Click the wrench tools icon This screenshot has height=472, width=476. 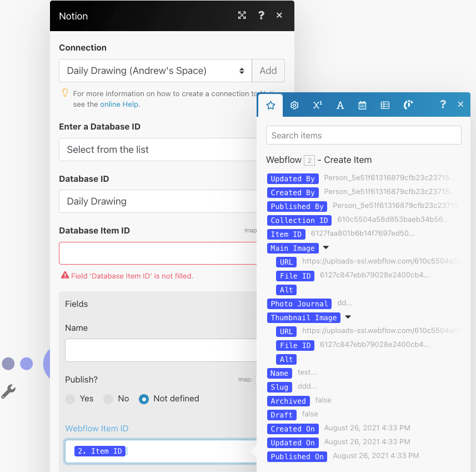pyautogui.click(x=8, y=392)
